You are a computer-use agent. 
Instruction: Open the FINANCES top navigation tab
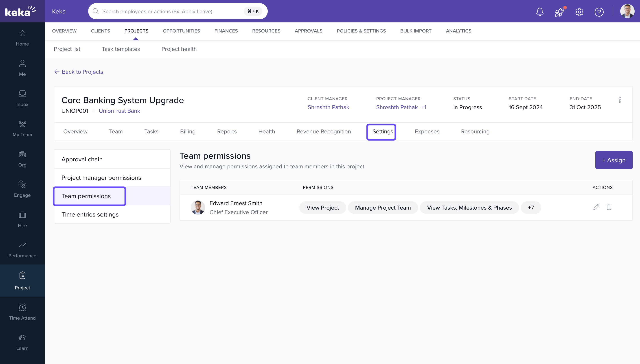226,31
